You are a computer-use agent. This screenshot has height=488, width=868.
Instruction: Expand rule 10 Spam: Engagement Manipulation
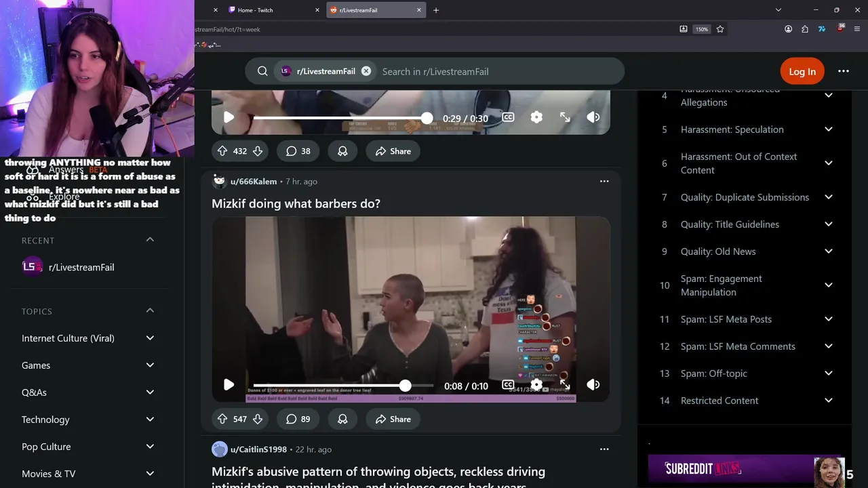point(829,285)
